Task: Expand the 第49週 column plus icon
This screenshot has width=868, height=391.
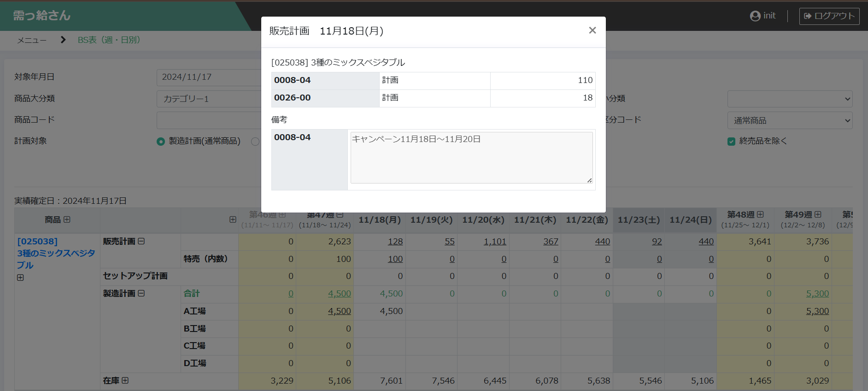Action: tap(818, 214)
